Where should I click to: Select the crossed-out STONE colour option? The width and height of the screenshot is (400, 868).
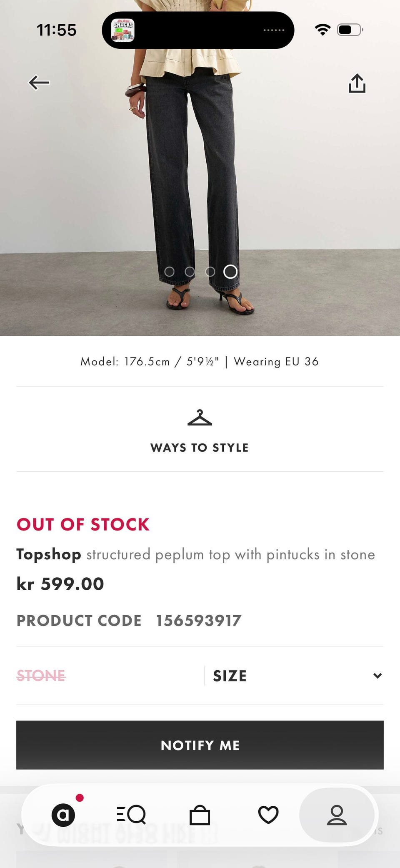[x=41, y=676]
